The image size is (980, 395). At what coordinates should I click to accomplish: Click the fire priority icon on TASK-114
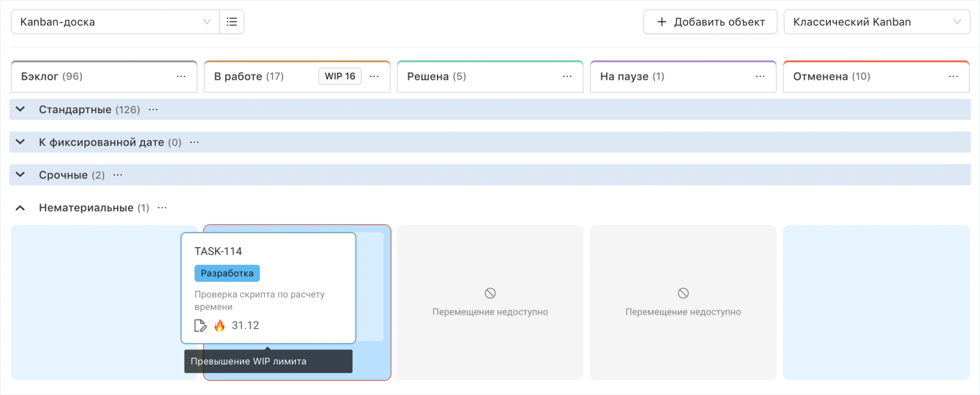pyautogui.click(x=219, y=326)
